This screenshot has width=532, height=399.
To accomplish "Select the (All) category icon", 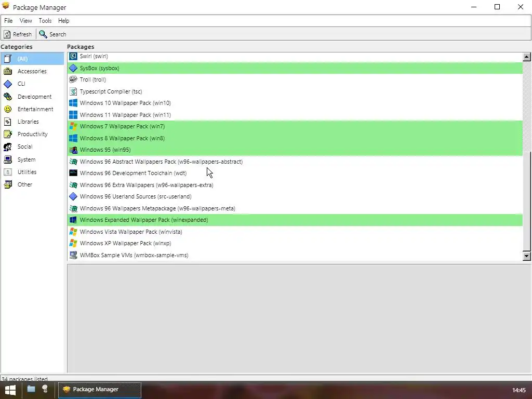I will point(8,59).
